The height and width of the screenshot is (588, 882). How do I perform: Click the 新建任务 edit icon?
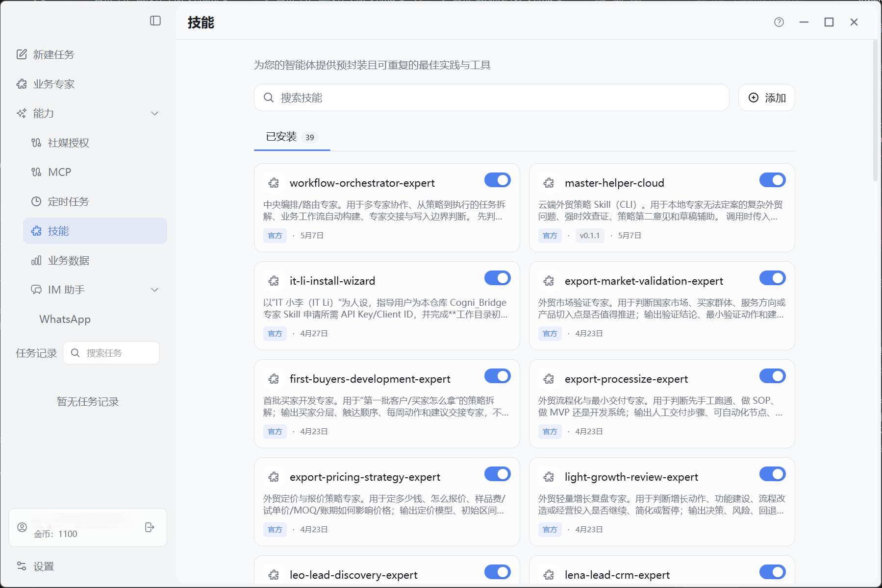click(x=22, y=54)
